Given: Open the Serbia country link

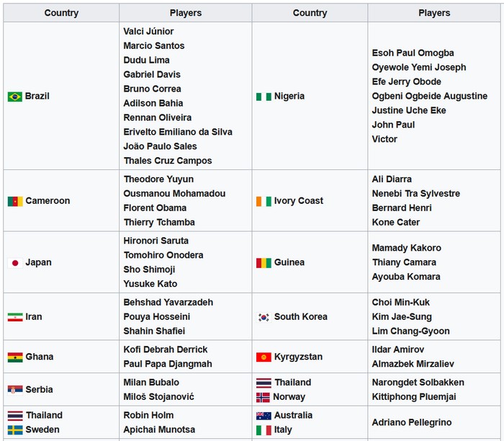Looking at the screenshot, I should pyautogui.click(x=39, y=390).
